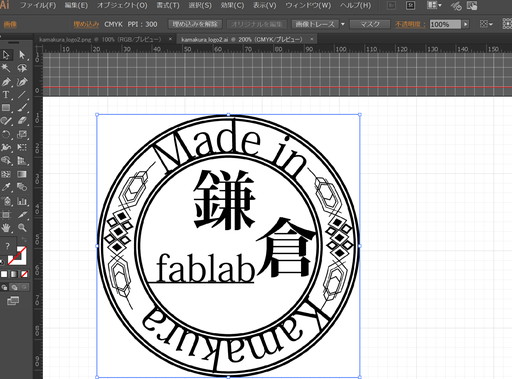
Task: Select the Eraser tool
Action: tap(22, 121)
